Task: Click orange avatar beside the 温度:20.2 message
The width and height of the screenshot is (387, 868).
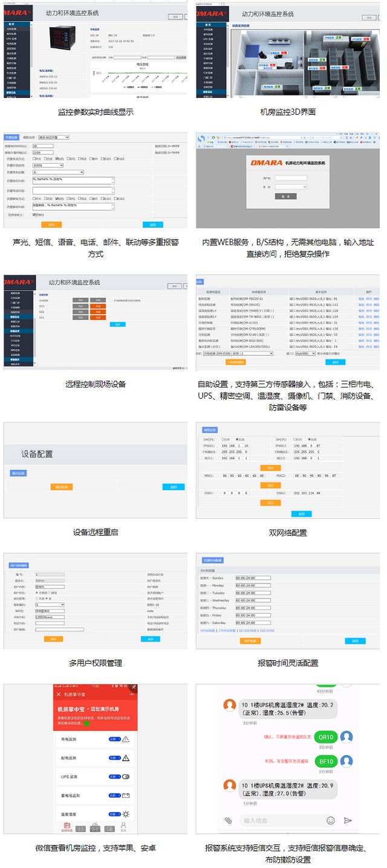Action: pyautogui.click(x=229, y=705)
